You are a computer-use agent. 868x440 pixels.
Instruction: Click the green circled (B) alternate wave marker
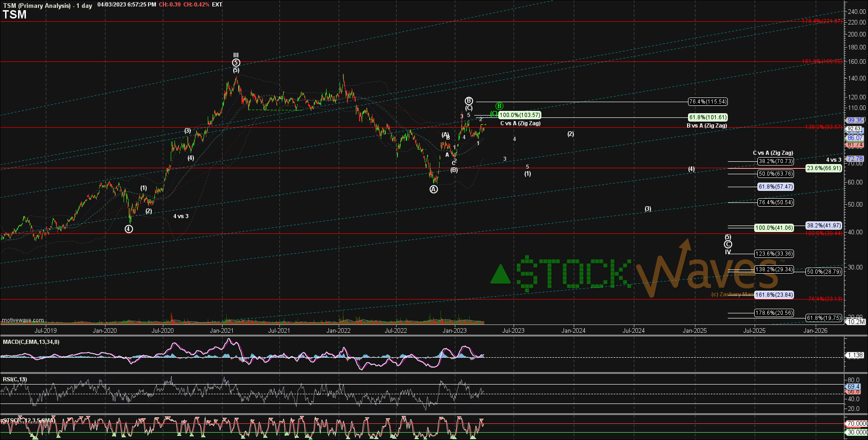[499, 106]
